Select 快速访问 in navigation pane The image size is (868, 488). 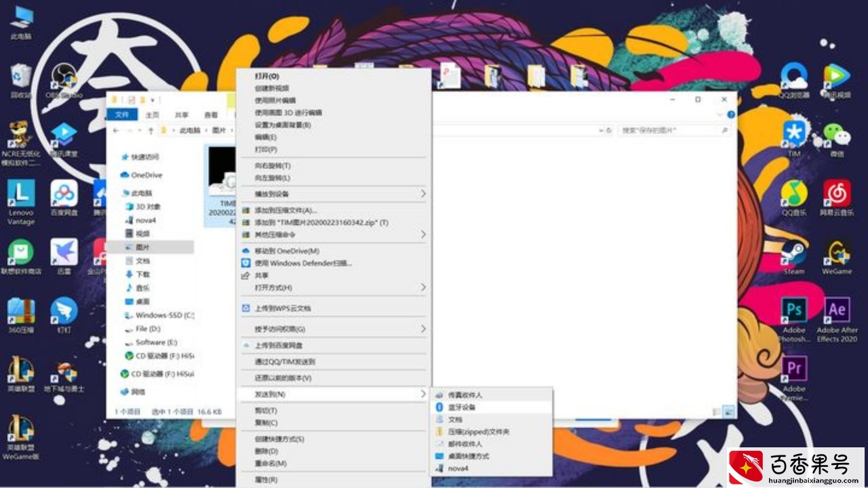145,157
